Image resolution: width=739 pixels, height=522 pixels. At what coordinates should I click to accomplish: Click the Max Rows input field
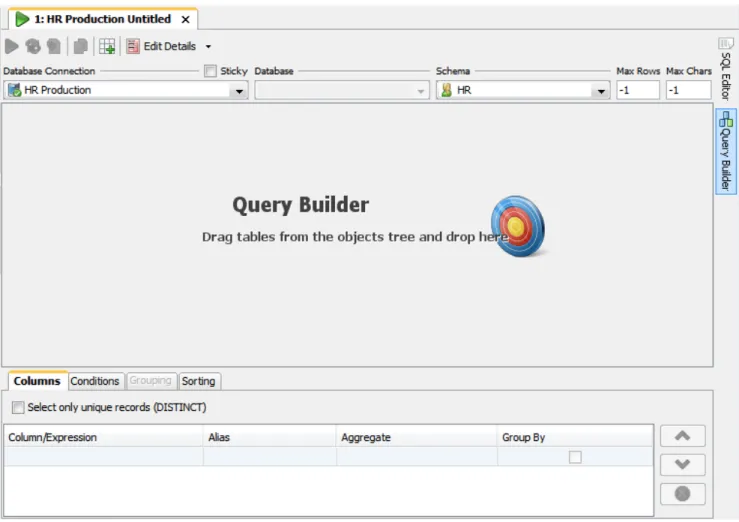pyautogui.click(x=638, y=90)
